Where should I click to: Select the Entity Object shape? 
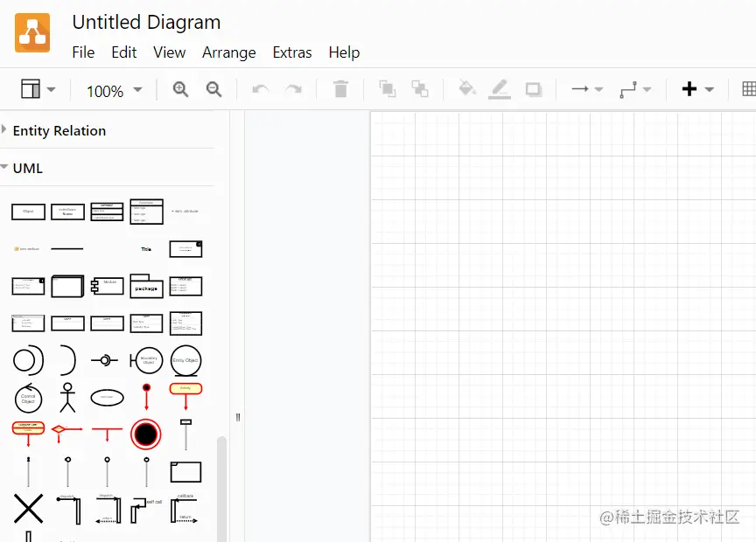(x=185, y=360)
